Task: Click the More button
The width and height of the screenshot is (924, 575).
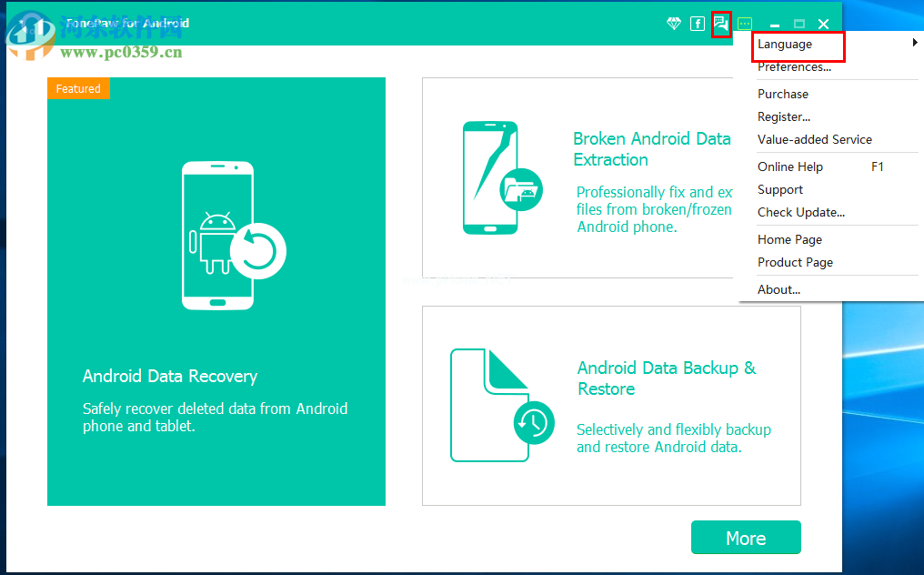Action: 746,537
